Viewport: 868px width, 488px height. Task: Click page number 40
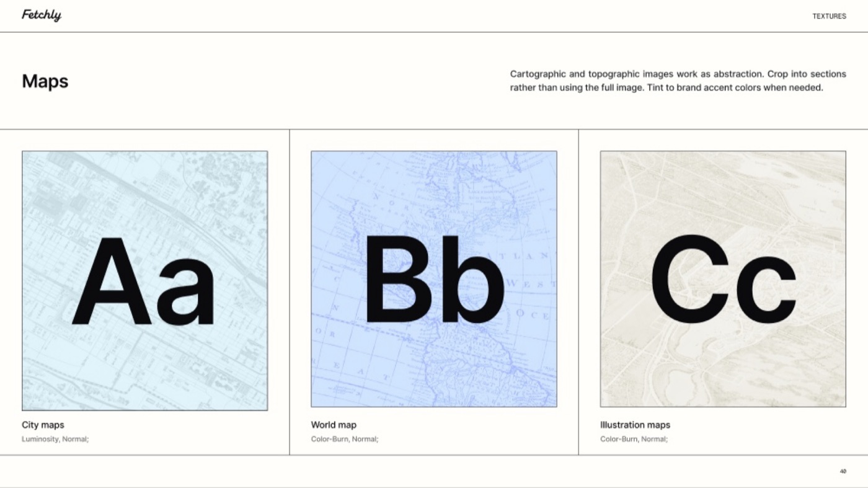coord(843,471)
